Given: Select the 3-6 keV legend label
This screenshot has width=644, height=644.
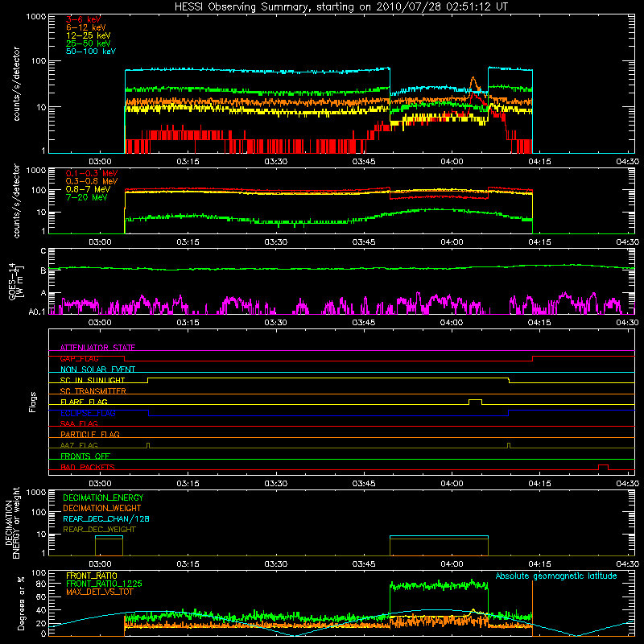Looking at the screenshot, I should tap(84, 19).
